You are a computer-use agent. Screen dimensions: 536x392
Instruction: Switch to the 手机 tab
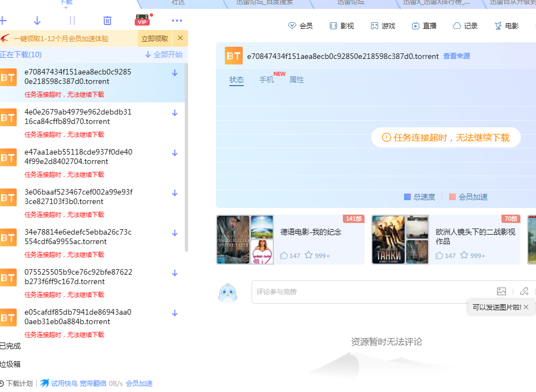[267, 80]
